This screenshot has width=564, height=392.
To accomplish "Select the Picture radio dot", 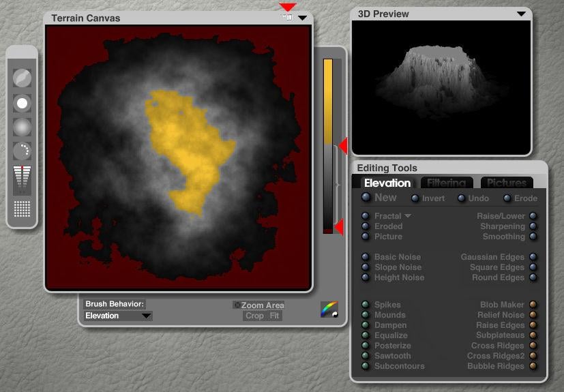I will [x=366, y=237].
